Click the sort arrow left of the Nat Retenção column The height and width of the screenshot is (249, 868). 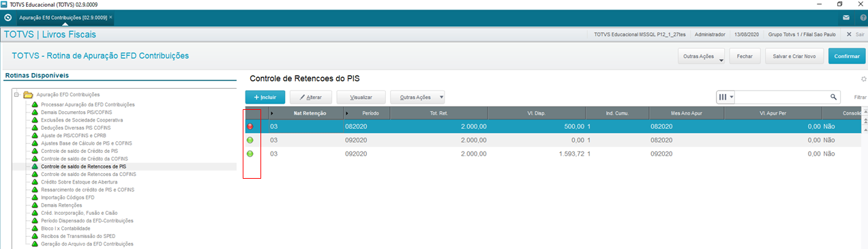273,113
